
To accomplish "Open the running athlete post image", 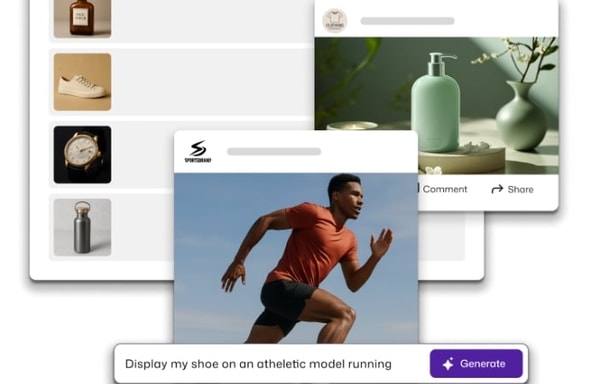I will [x=296, y=258].
